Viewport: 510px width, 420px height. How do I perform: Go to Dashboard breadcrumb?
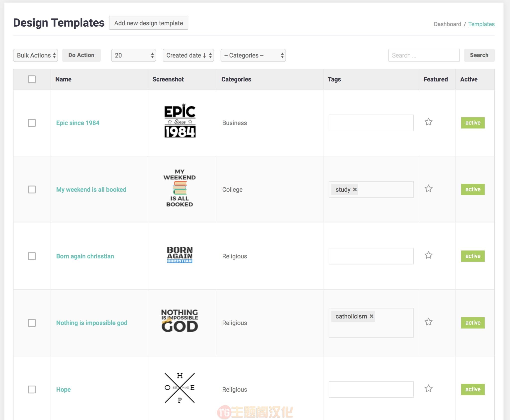point(447,24)
